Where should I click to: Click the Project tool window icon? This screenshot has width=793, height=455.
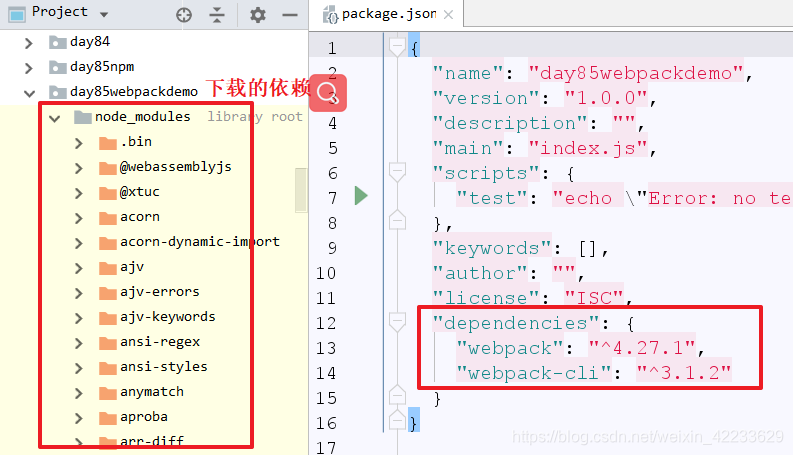17,14
